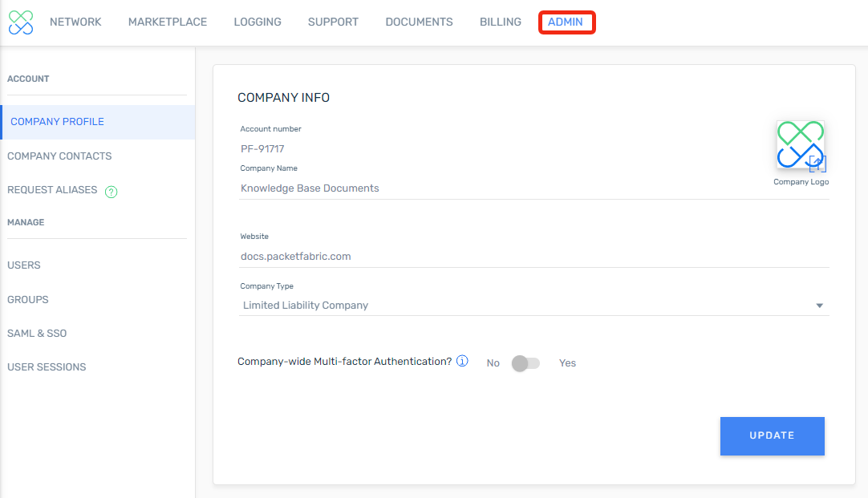The image size is (868, 498).
Task: Open the MARKETPLACE section
Action: pyautogui.click(x=167, y=22)
